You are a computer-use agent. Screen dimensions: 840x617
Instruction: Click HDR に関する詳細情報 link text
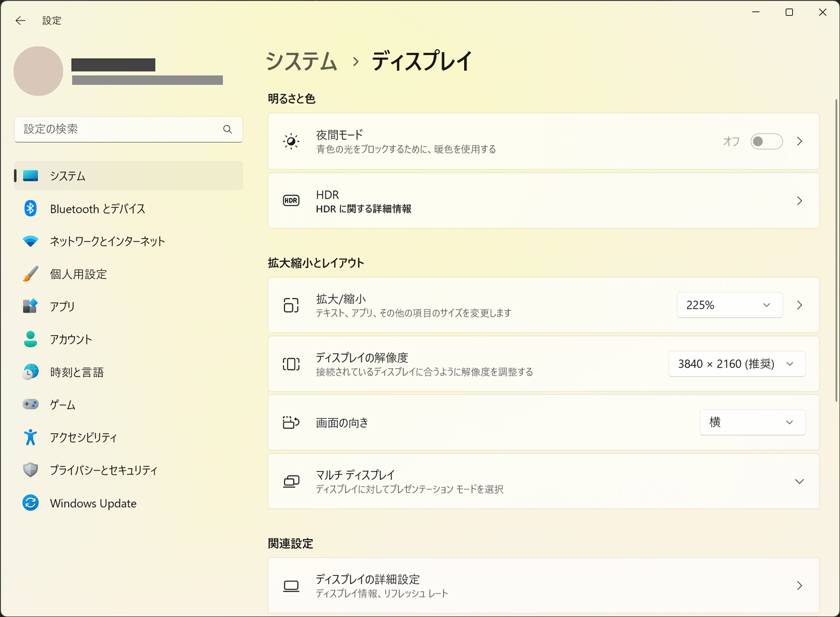tap(363, 209)
